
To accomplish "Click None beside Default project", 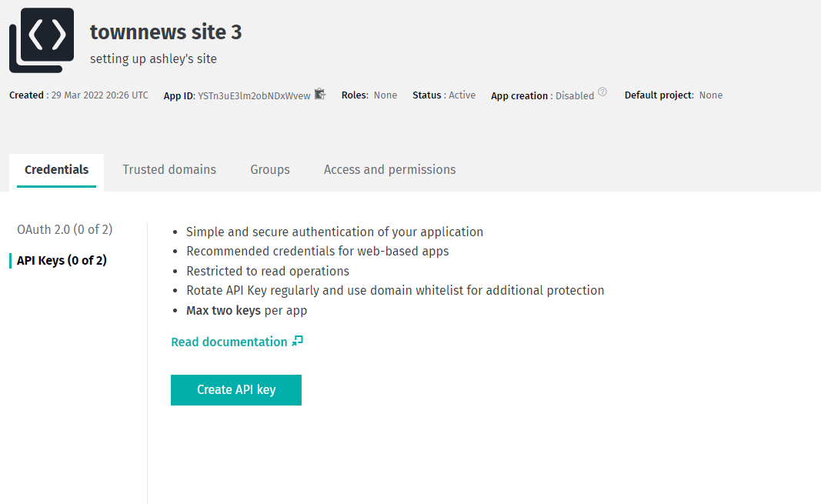I will click(x=710, y=95).
